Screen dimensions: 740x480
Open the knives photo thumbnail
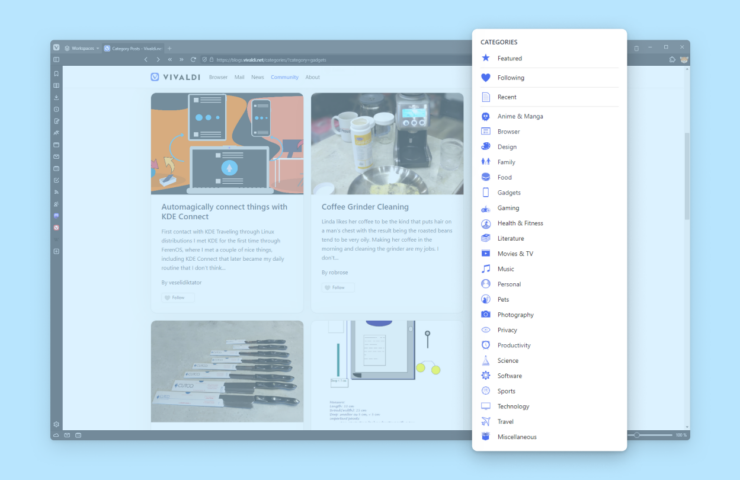click(x=227, y=371)
